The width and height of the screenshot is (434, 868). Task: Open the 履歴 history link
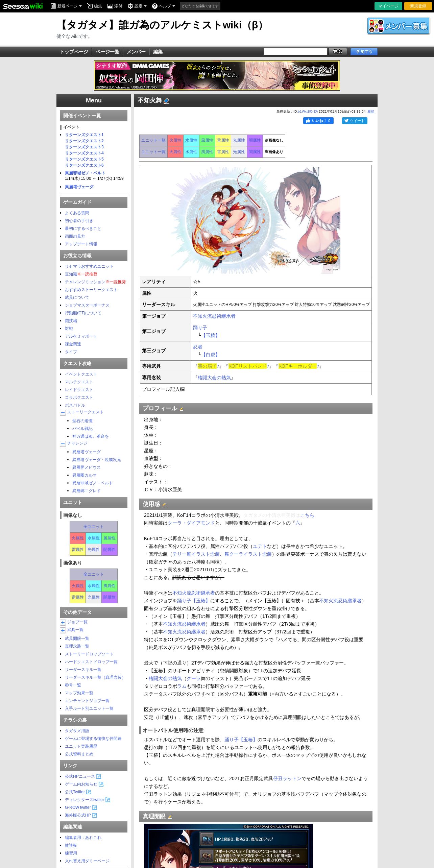click(x=371, y=111)
